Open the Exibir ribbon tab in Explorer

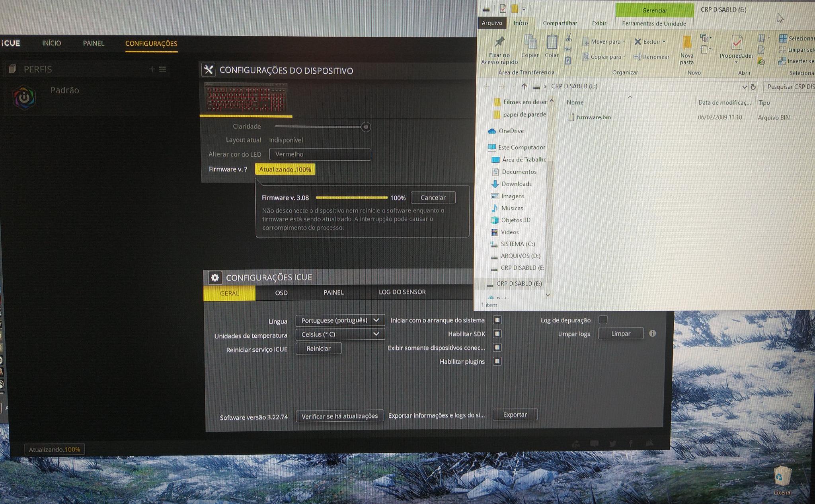[599, 23]
